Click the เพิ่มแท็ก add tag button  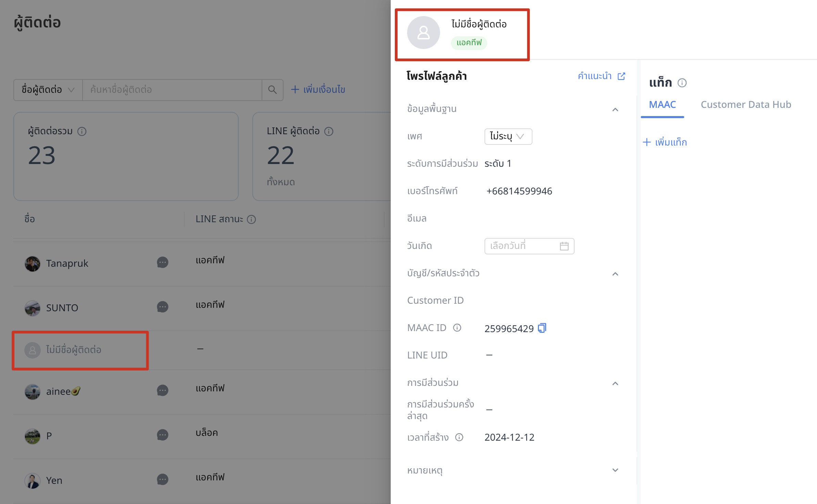click(x=665, y=142)
